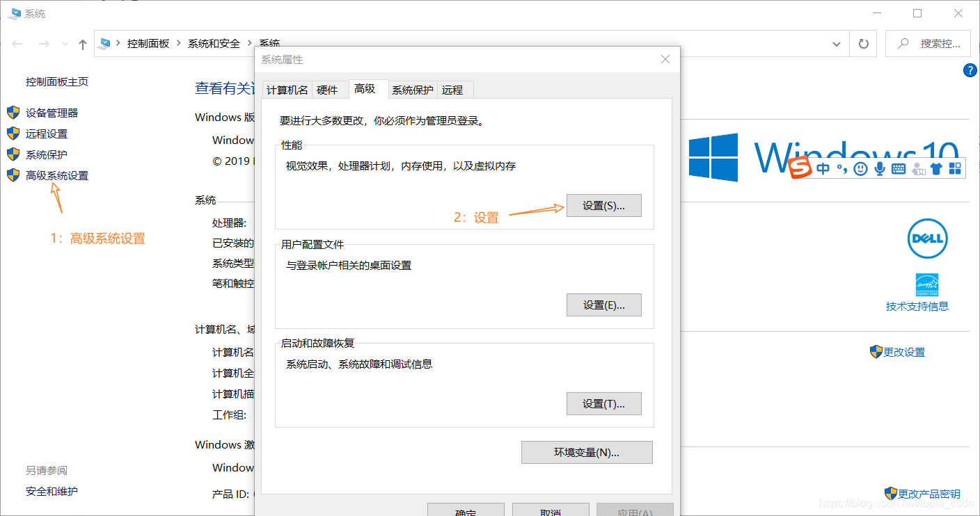Click the shield icon beside 更改产品密钥
Viewport: 980px width, 516px height.
891,494
